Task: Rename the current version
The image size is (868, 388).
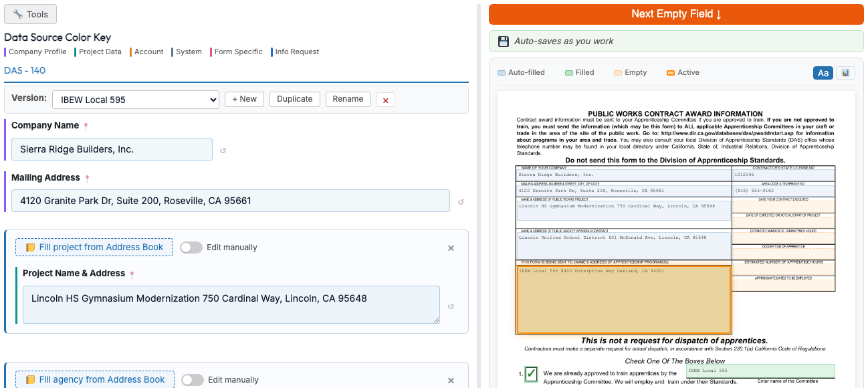Action: pyautogui.click(x=348, y=99)
